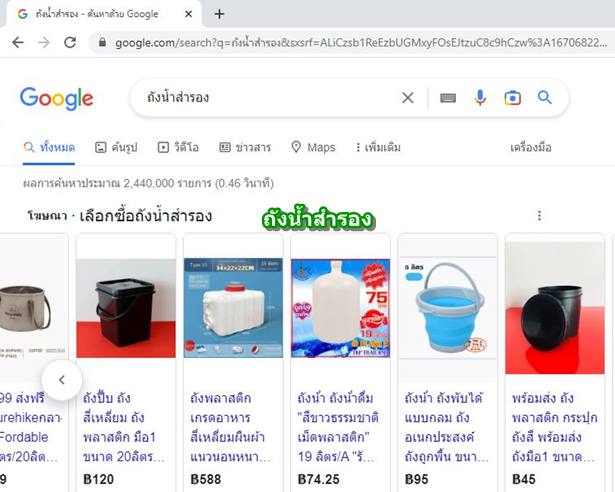Screen dimensions: 615x492
Task: Click the ถังน้ำสำรอง search input field
Action: coord(267,98)
